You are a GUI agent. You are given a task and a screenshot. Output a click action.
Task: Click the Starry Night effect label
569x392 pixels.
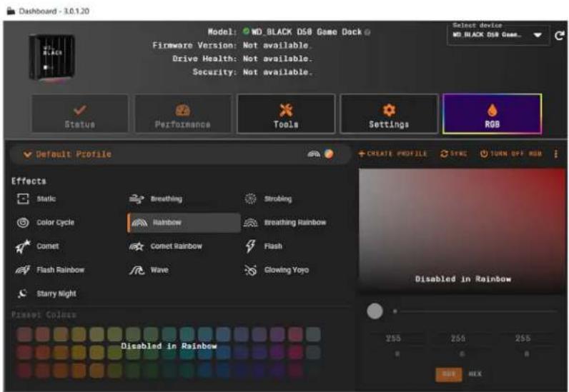(56, 293)
